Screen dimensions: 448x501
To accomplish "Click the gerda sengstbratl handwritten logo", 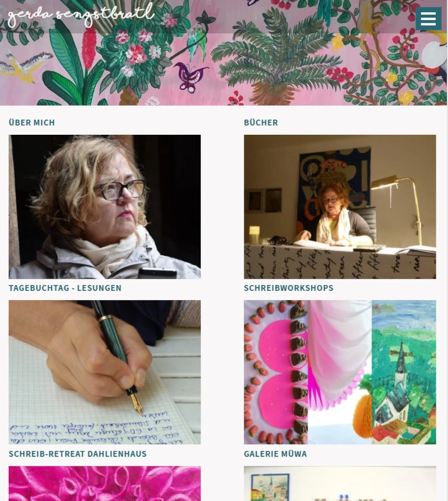I will point(80,15).
